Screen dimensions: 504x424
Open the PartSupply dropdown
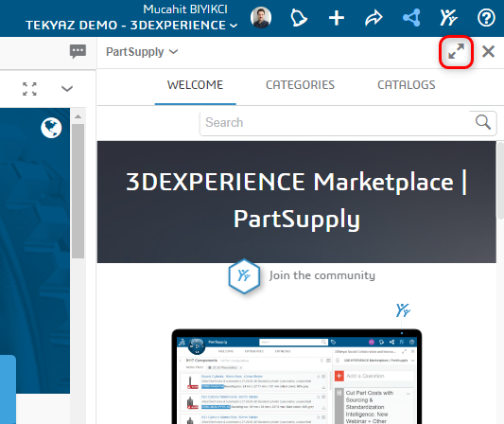[x=142, y=52]
